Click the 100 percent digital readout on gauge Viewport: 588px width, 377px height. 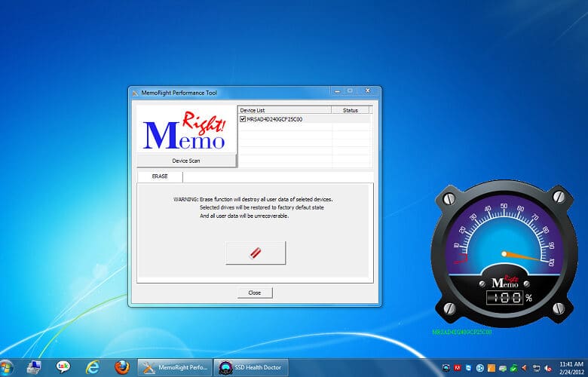(504, 298)
